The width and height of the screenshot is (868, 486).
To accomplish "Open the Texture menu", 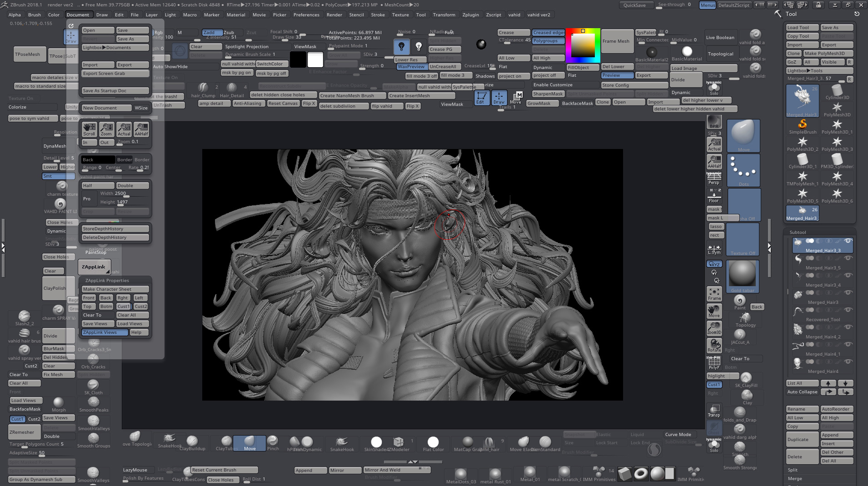I will point(400,15).
